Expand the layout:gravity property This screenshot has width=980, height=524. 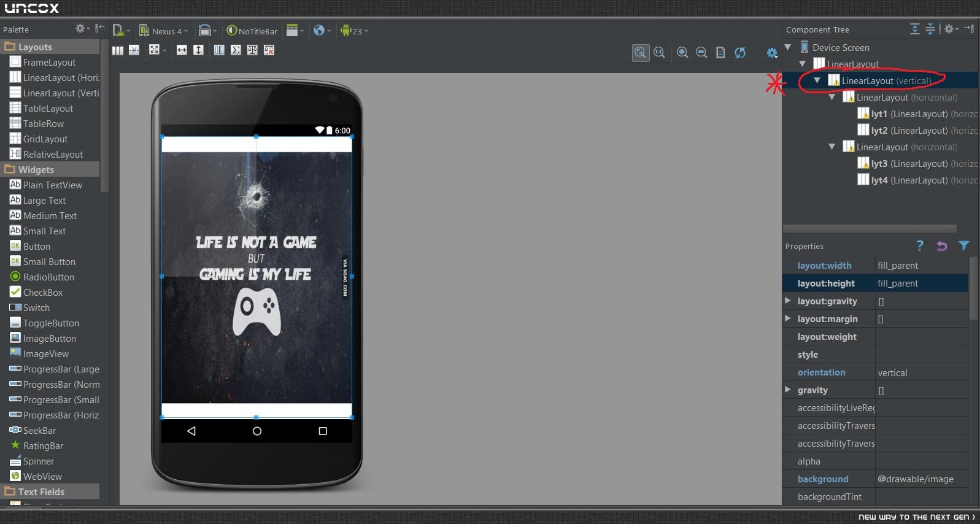788,301
